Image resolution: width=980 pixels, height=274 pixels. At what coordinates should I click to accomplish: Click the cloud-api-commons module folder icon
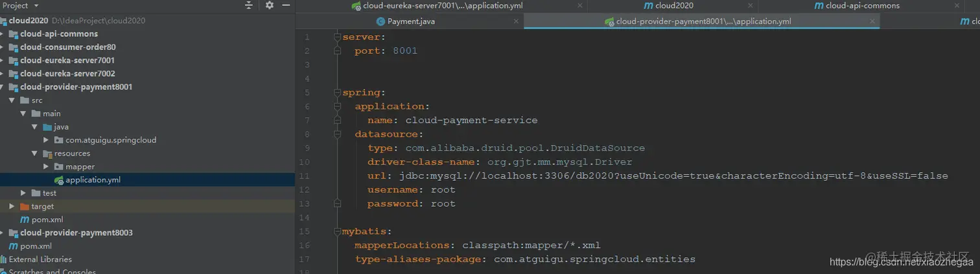point(14,34)
